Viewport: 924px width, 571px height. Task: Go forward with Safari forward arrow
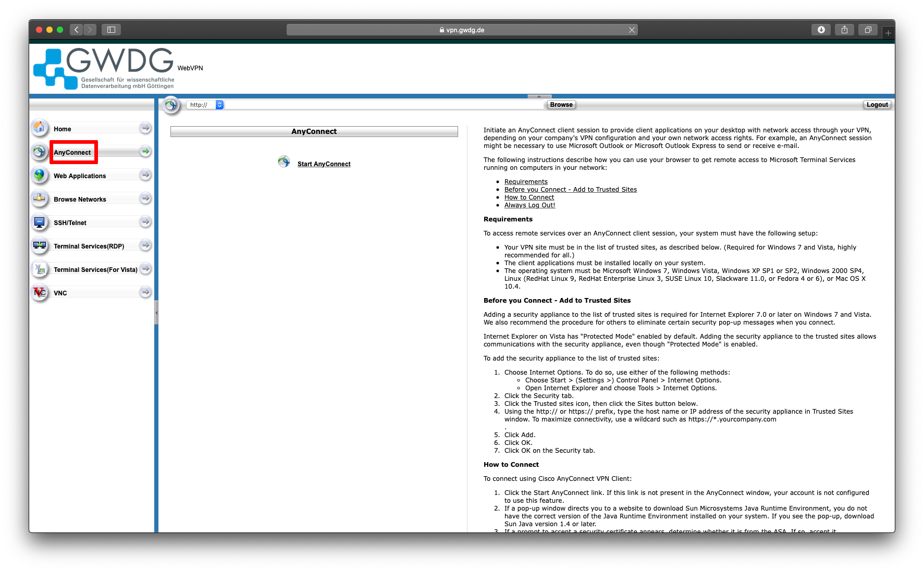click(x=90, y=30)
